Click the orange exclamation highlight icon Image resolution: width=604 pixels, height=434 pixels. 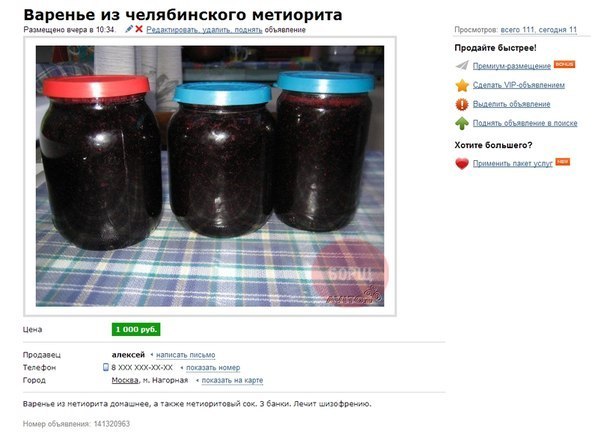pyautogui.click(x=462, y=104)
